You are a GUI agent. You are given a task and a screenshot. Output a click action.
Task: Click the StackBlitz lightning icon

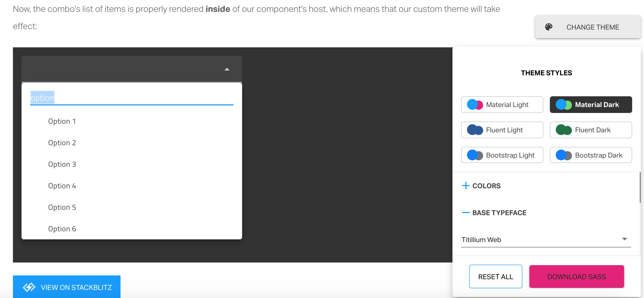(x=30, y=287)
